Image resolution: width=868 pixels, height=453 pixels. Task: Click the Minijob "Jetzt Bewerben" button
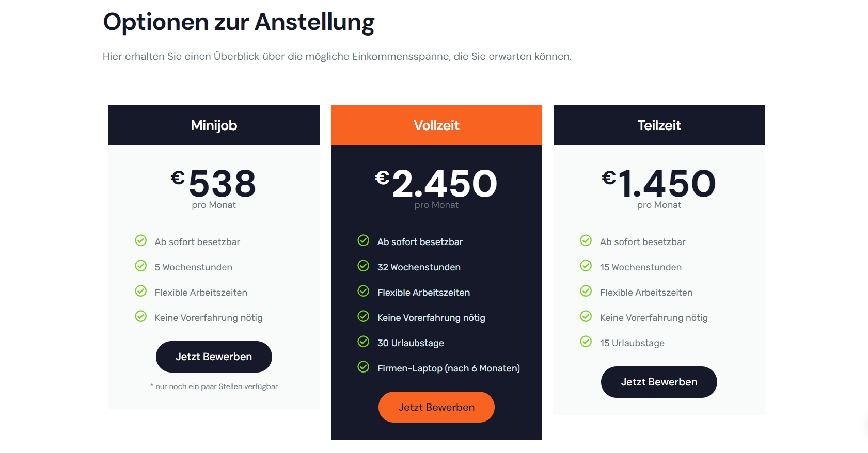pos(214,357)
